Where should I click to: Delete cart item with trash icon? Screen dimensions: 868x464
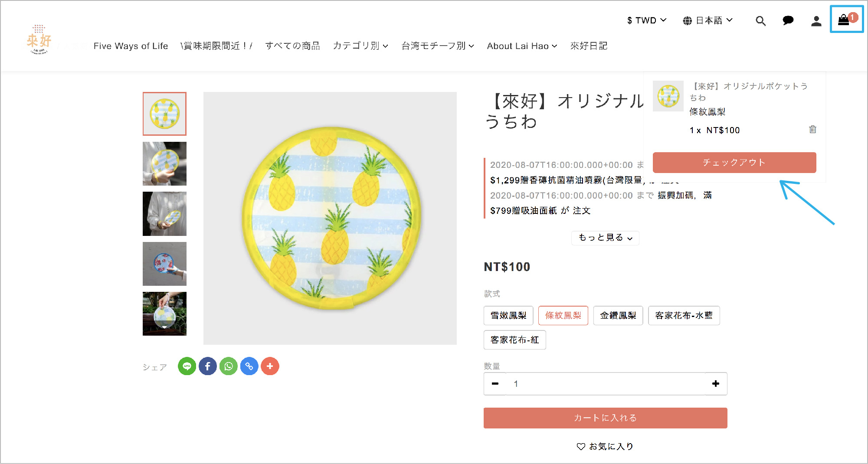point(812,129)
